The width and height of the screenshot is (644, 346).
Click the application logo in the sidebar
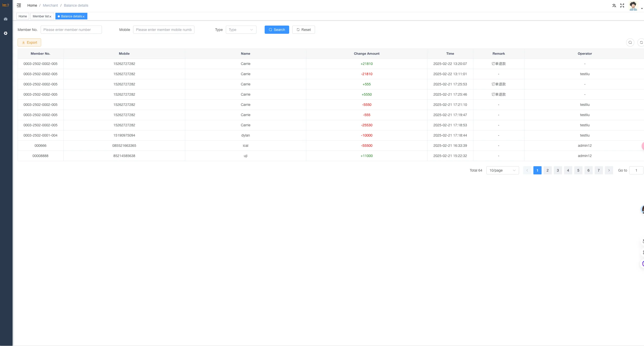click(6, 5)
